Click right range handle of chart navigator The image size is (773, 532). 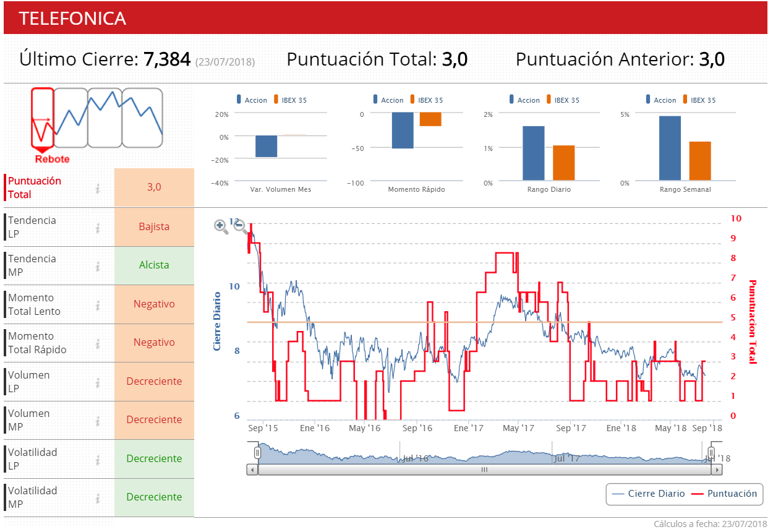coord(711,453)
